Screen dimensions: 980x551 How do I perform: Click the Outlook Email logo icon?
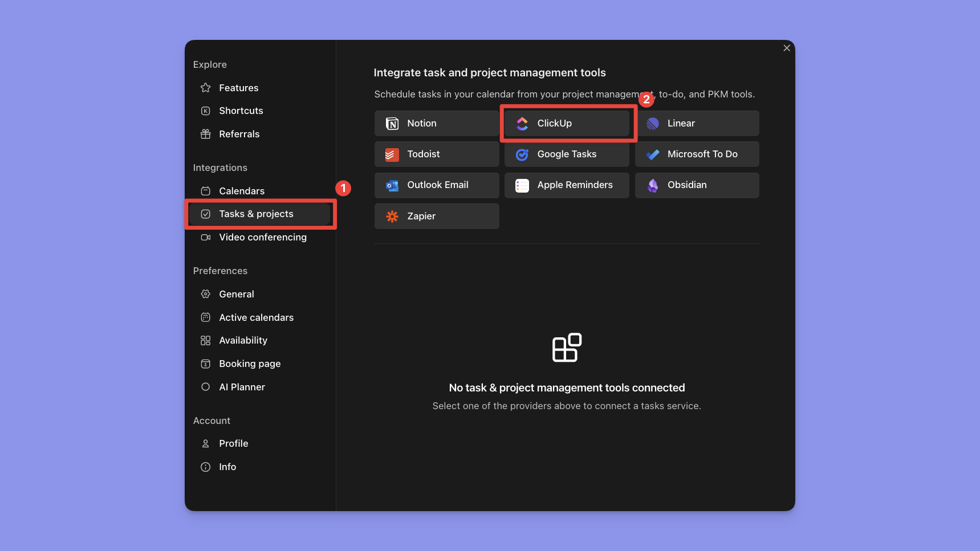pyautogui.click(x=392, y=185)
